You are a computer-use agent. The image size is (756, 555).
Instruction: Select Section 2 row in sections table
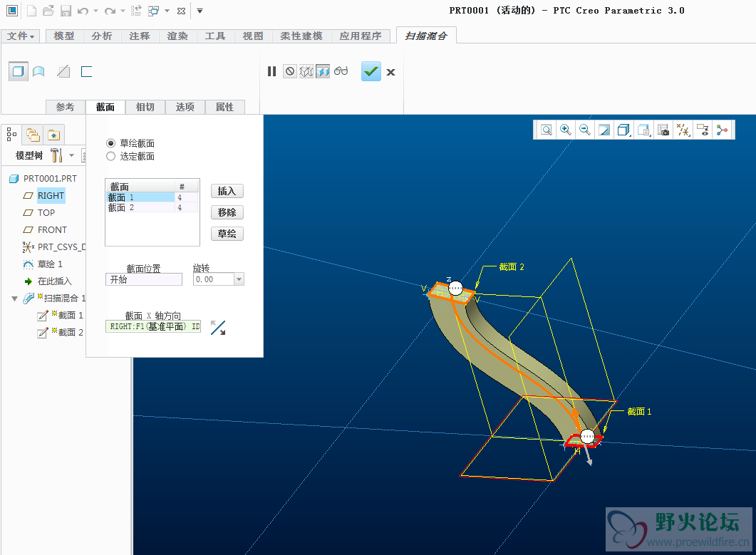point(152,207)
